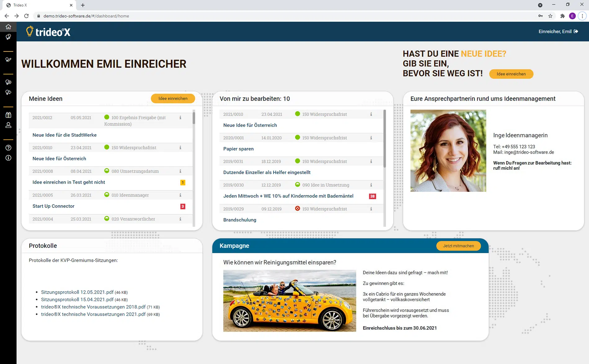
Task: Click the yellow cabrio campaign image
Action: click(x=290, y=301)
